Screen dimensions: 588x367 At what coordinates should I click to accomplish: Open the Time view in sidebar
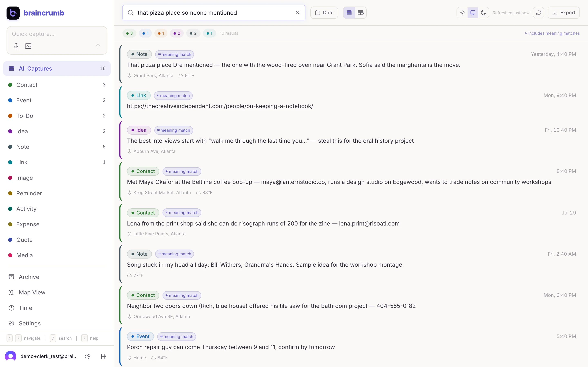pyautogui.click(x=25, y=308)
